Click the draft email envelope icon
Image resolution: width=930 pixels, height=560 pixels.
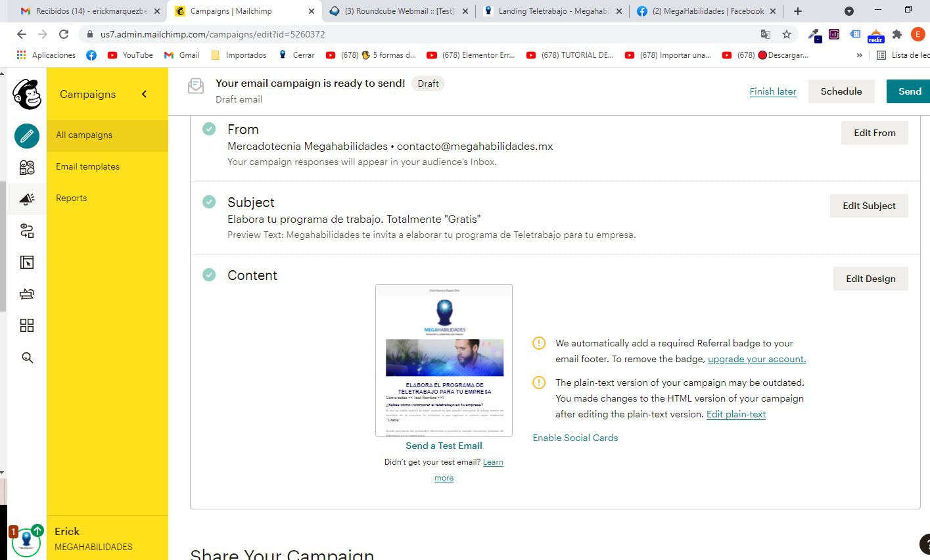(x=196, y=85)
